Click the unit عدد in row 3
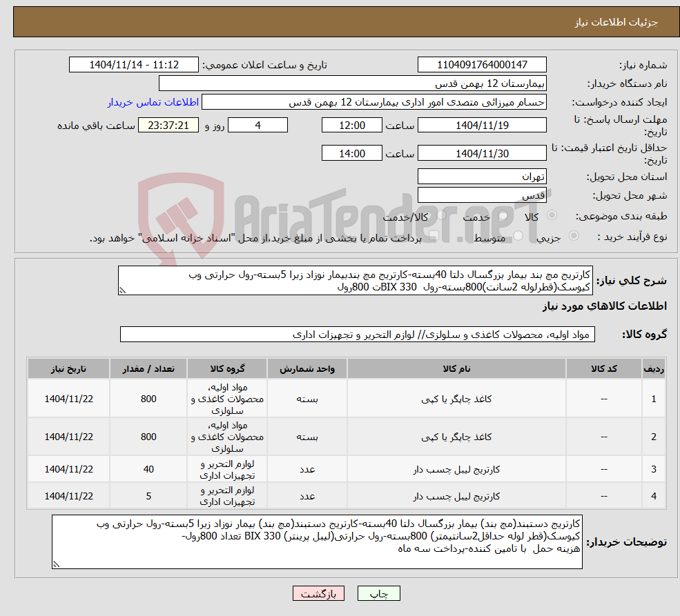 pos(307,469)
